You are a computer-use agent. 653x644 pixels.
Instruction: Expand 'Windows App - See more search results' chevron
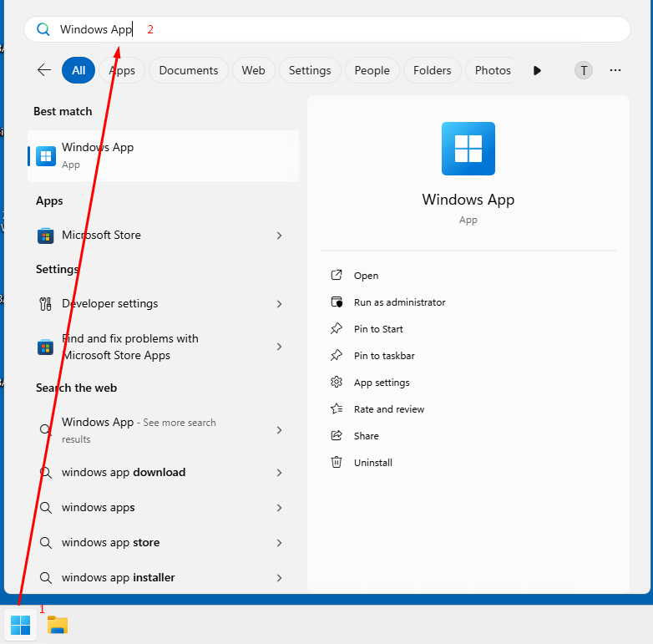tap(280, 430)
